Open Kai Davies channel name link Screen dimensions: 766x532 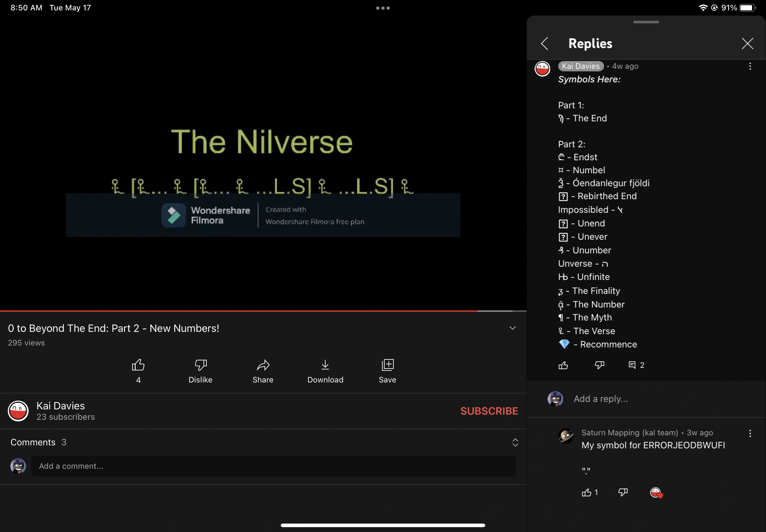point(61,406)
